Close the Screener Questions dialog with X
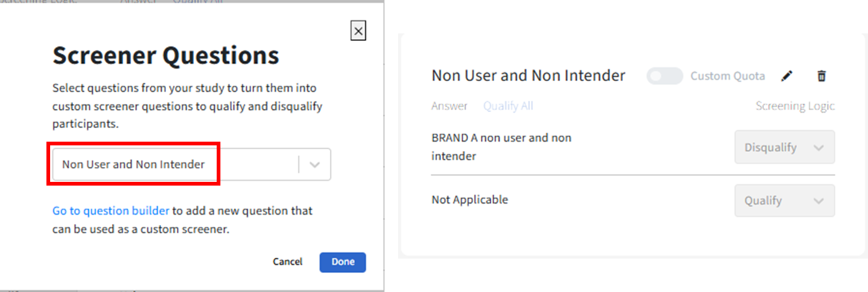The image size is (868, 292). (x=358, y=31)
